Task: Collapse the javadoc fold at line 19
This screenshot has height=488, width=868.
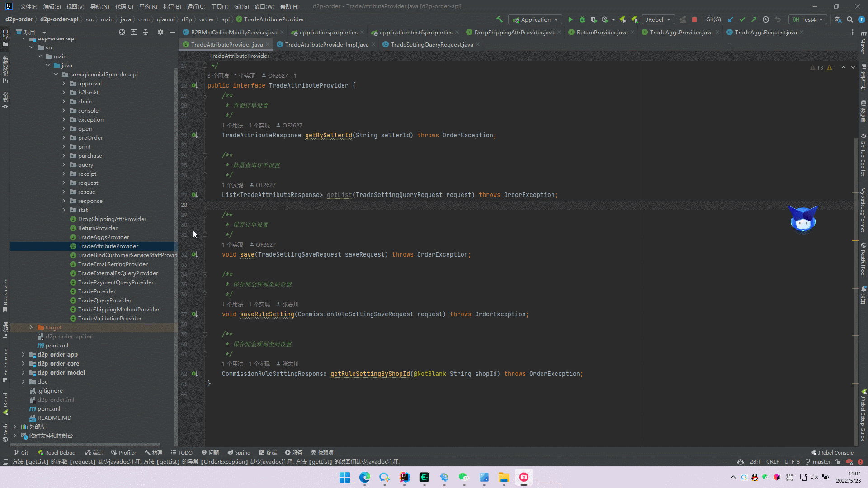Action: click(x=205, y=96)
